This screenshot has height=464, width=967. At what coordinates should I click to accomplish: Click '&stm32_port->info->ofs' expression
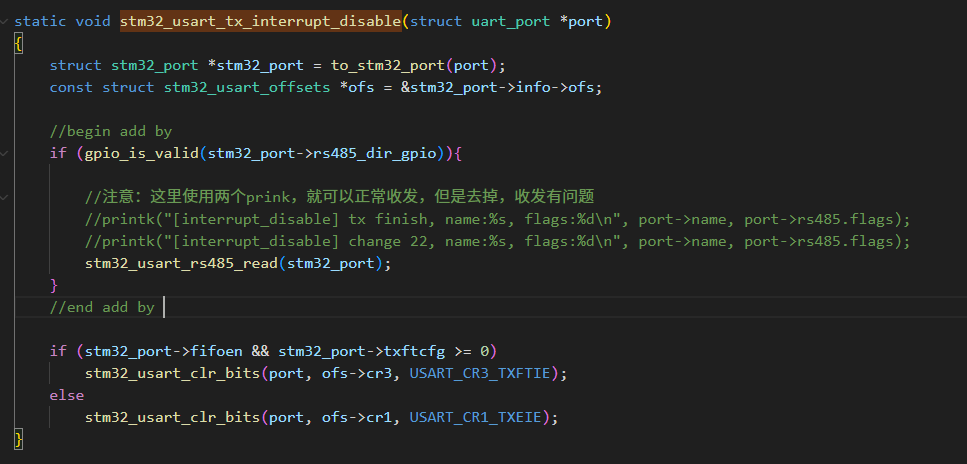(x=498, y=88)
